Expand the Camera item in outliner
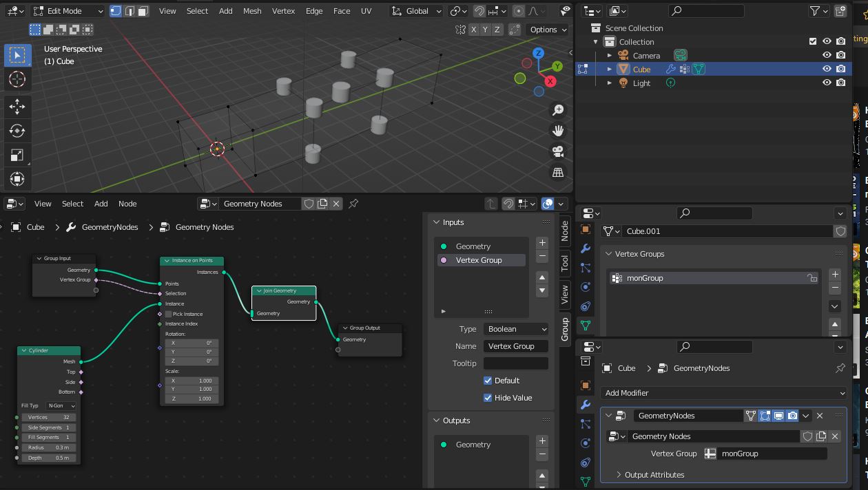This screenshot has width=868, height=490. click(609, 55)
